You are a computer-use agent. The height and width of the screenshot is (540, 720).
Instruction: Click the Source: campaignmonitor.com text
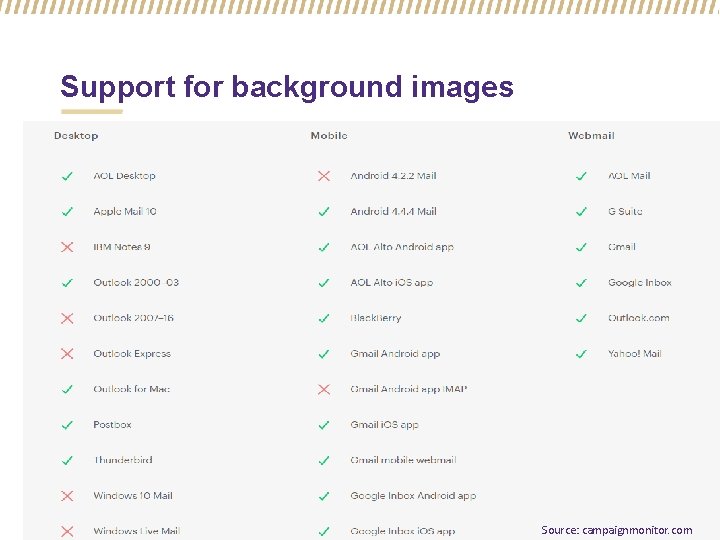click(616, 530)
